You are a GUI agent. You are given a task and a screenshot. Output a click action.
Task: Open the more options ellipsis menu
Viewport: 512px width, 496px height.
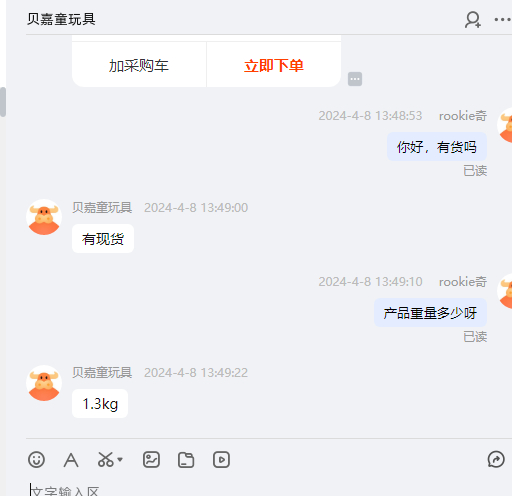point(503,20)
